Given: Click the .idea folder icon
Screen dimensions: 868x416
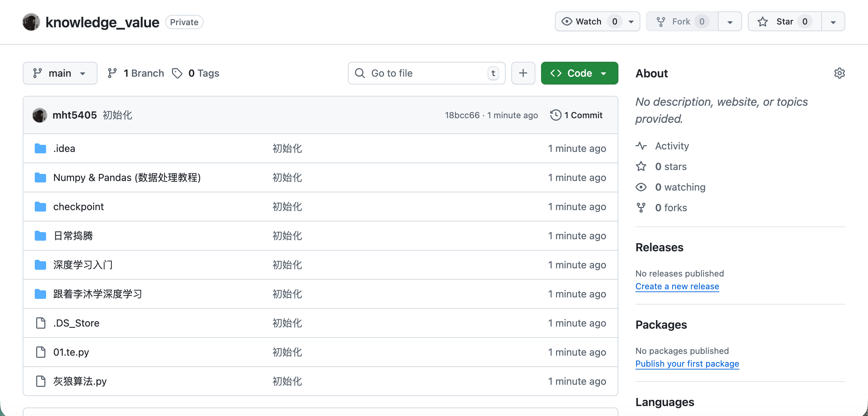Looking at the screenshot, I should 40,148.
